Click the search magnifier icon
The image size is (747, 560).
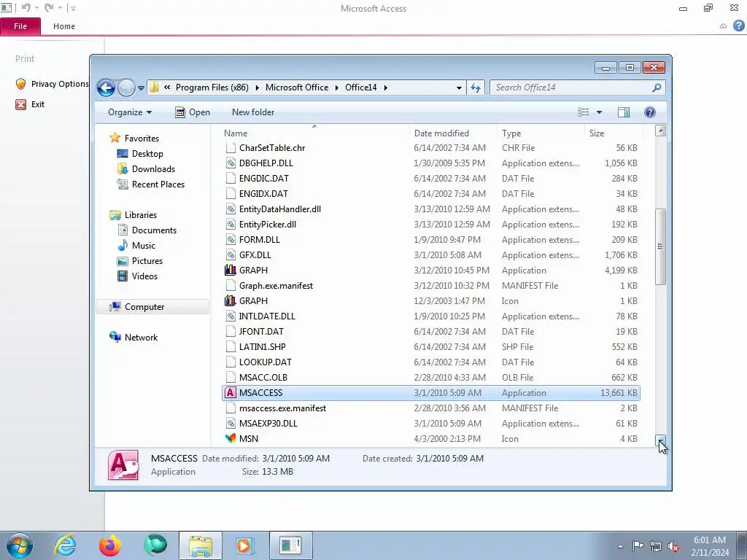click(x=657, y=87)
